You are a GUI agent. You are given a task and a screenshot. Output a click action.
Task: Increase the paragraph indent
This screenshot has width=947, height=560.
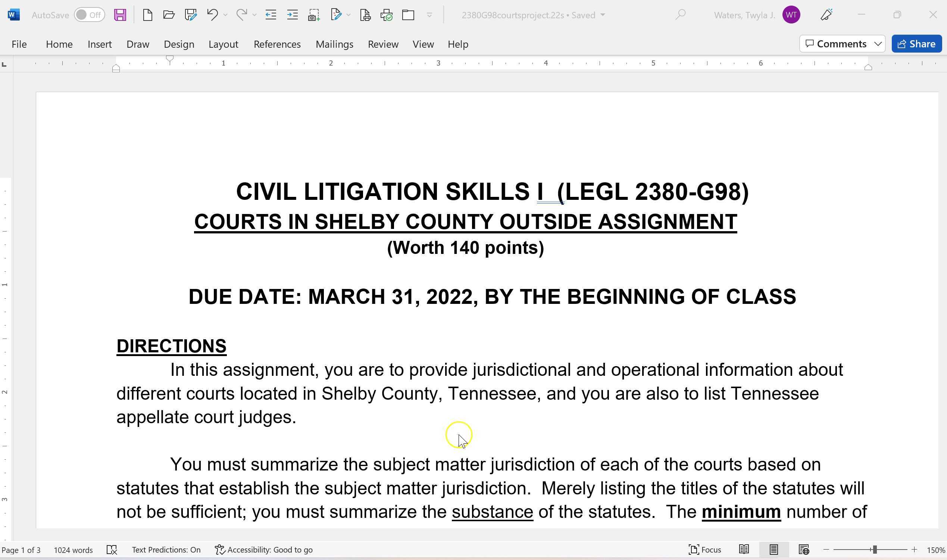292,15
